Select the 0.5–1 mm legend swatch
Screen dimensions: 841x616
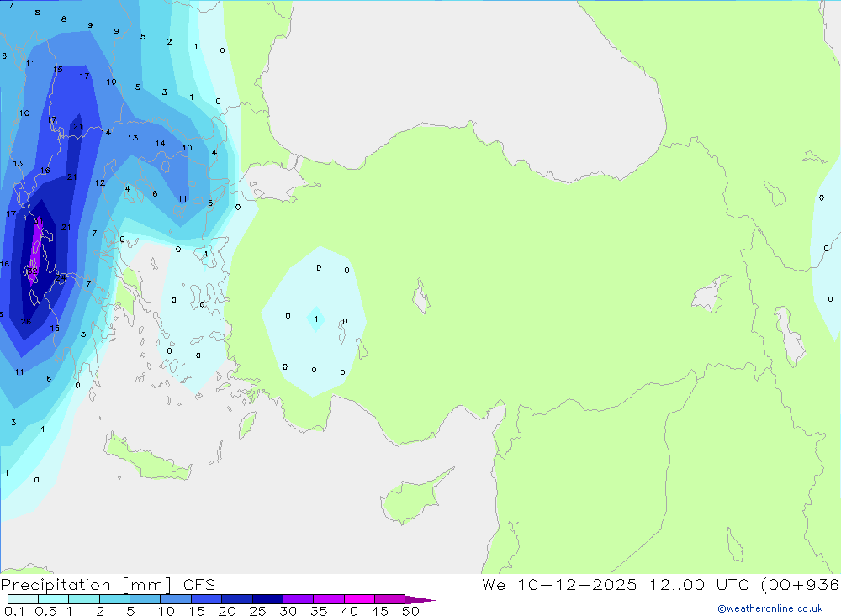tap(53, 599)
